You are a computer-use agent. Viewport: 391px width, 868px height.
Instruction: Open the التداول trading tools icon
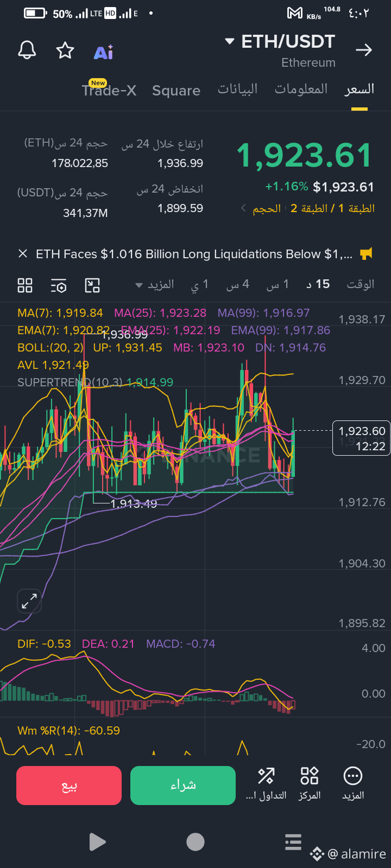click(x=266, y=784)
